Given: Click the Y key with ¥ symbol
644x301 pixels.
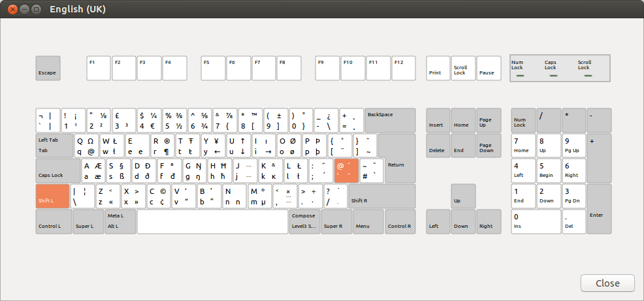Looking at the screenshot, I should pos(213,146).
